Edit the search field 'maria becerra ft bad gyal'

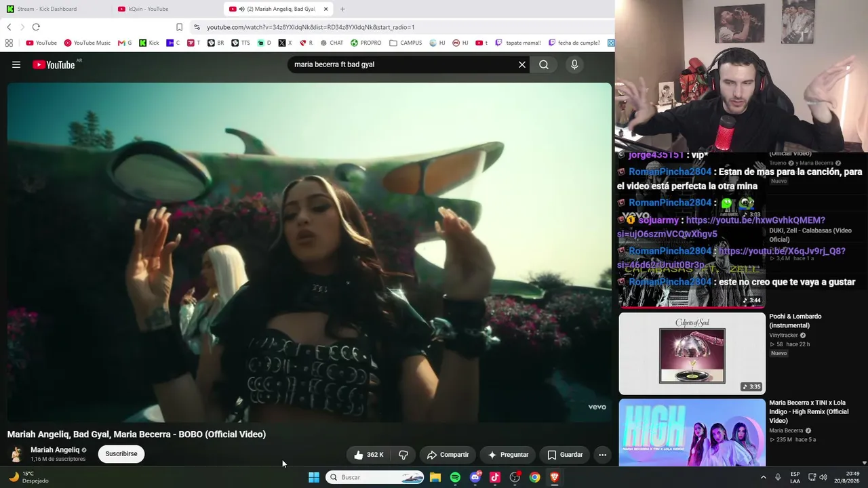[x=403, y=64]
